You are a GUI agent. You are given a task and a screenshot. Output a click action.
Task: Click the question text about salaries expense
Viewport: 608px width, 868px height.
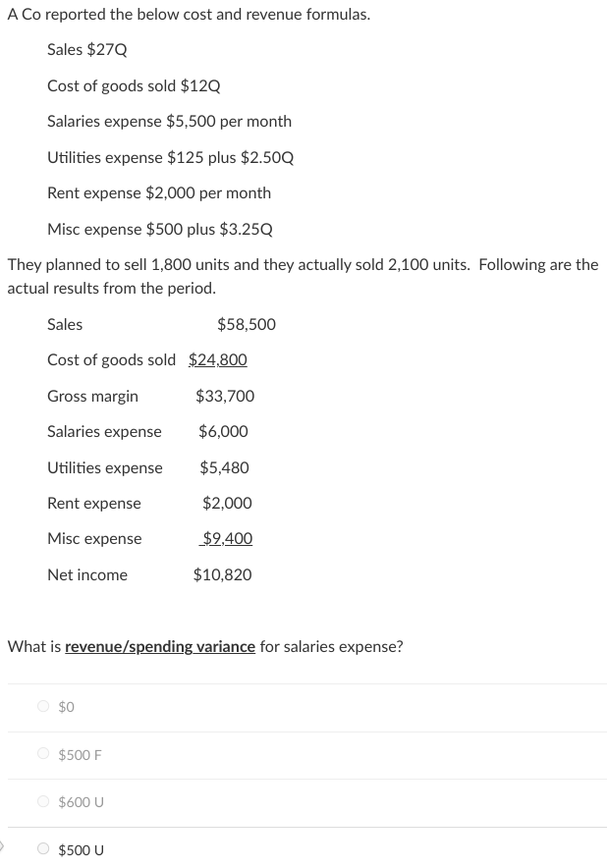204,646
